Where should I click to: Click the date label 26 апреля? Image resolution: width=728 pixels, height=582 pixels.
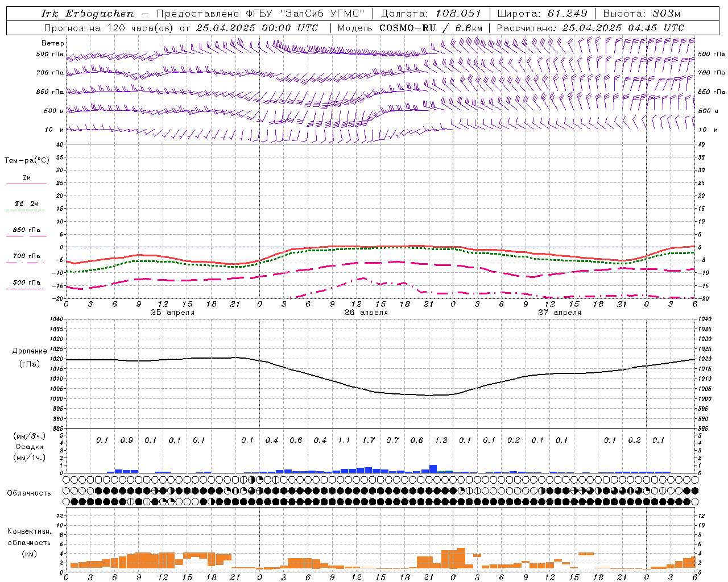coord(366,313)
